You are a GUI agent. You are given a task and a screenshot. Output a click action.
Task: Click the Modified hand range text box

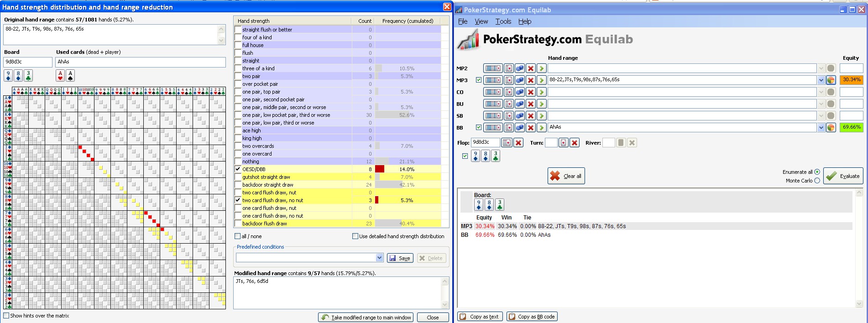click(341, 293)
